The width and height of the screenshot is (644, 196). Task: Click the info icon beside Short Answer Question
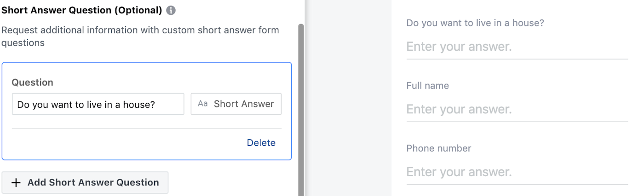click(x=171, y=10)
